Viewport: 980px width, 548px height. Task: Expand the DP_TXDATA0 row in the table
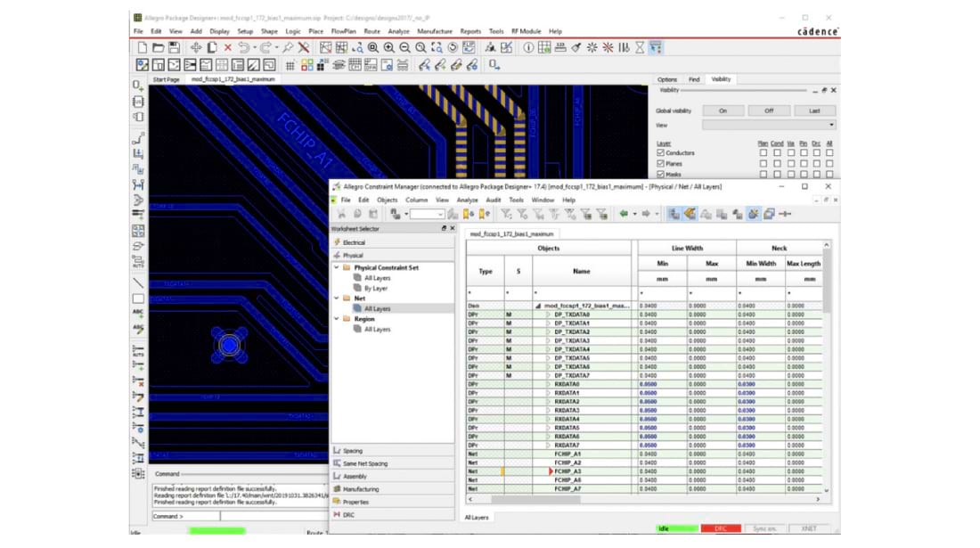548,315
